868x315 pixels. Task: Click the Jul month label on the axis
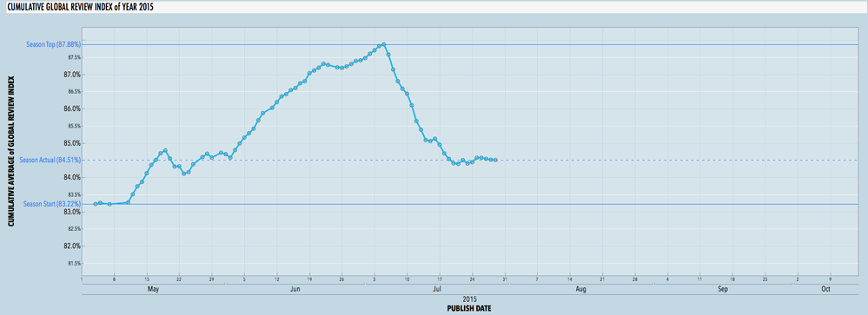click(437, 289)
